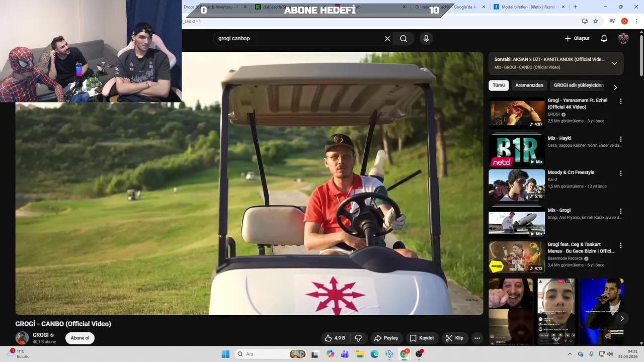Open Bu Gece Bizim video thumbnail
The image size is (644, 362).
click(x=517, y=257)
